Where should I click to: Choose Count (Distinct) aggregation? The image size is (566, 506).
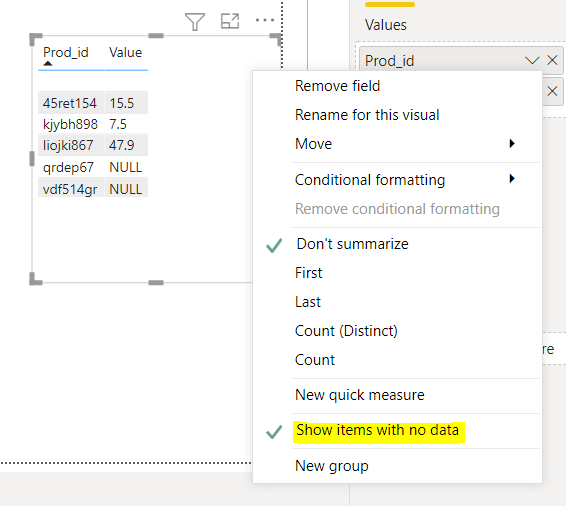pyautogui.click(x=397, y=331)
